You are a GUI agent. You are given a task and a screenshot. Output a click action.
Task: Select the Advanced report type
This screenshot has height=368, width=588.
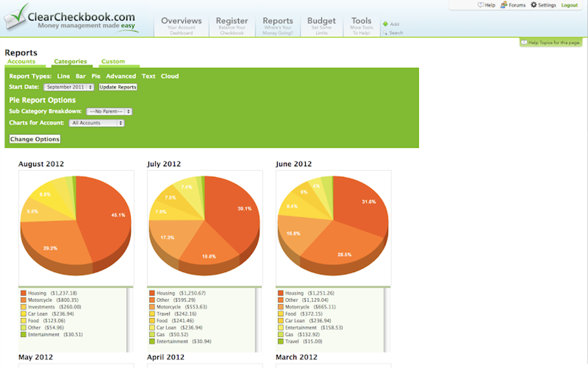tap(120, 76)
